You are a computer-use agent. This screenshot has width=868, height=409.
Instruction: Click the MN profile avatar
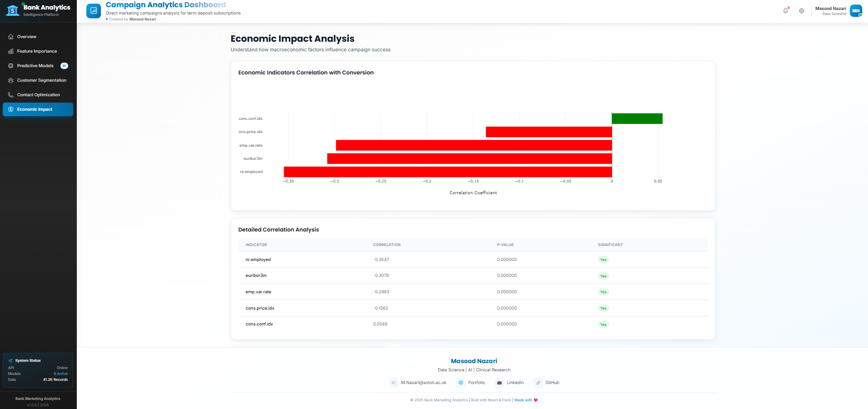(x=855, y=10)
